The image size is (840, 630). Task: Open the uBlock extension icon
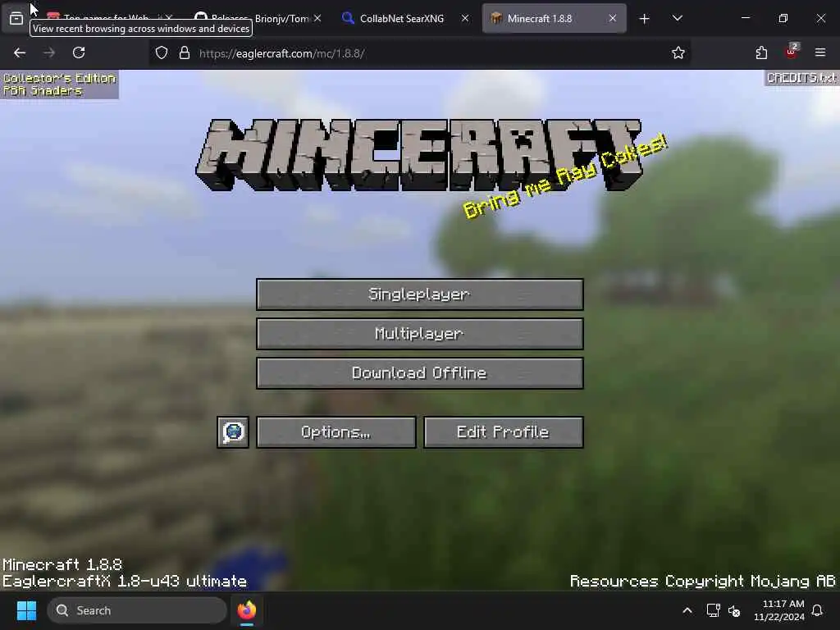[x=792, y=52]
